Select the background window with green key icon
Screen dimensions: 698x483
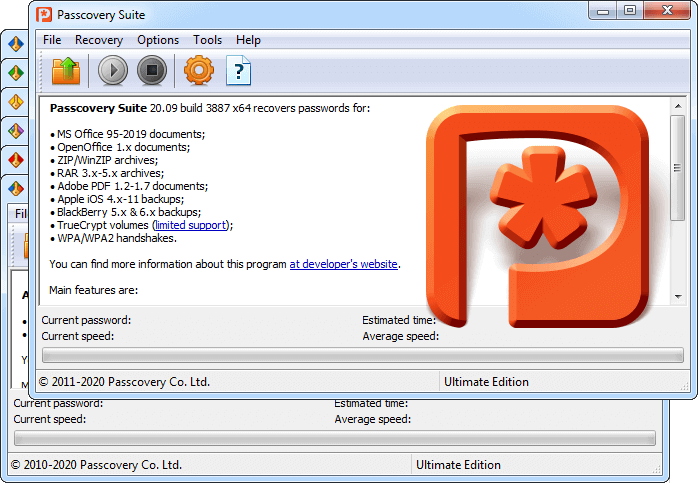(16, 73)
